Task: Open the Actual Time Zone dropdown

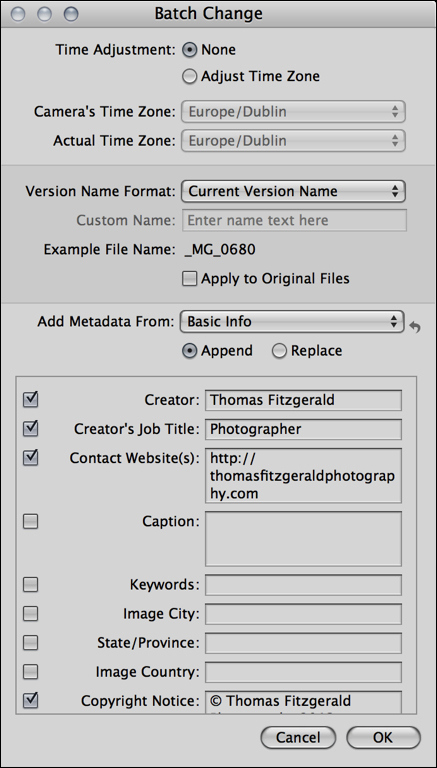Action: point(293,141)
